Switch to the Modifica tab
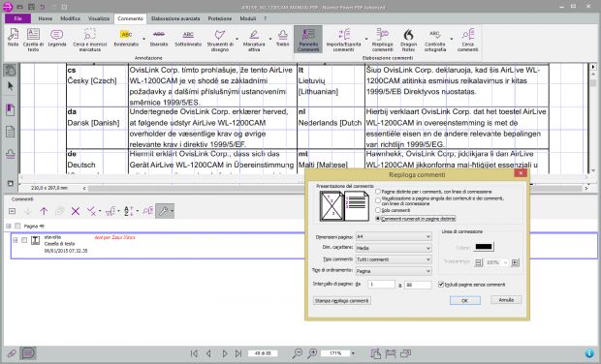The image size is (601, 364). tap(71, 18)
